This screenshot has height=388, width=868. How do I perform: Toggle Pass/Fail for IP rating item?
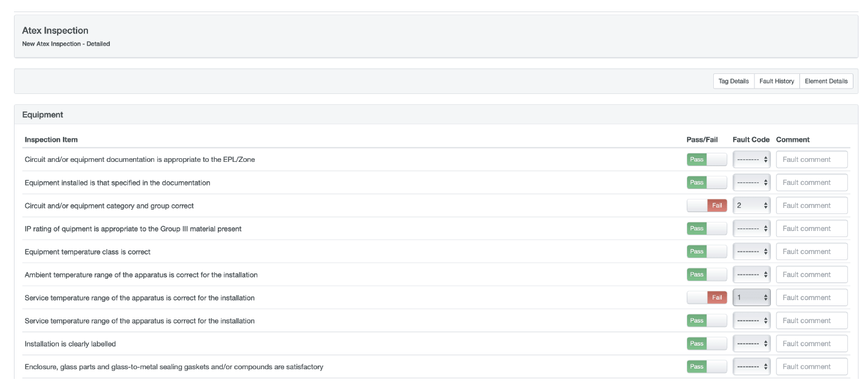tap(707, 229)
